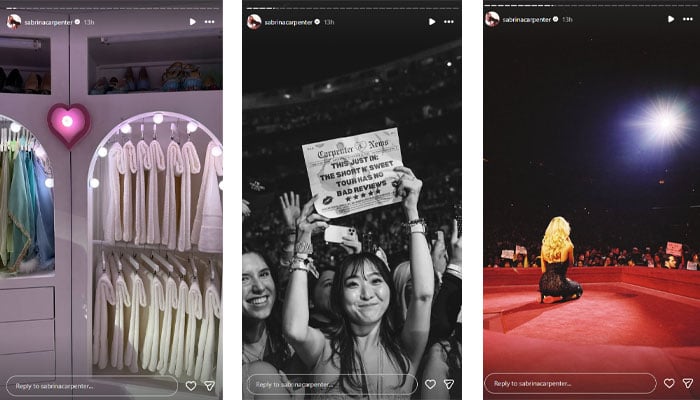This screenshot has width=700, height=400.
Task: Share the red stage story with send icon
Action: [x=688, y=383]
